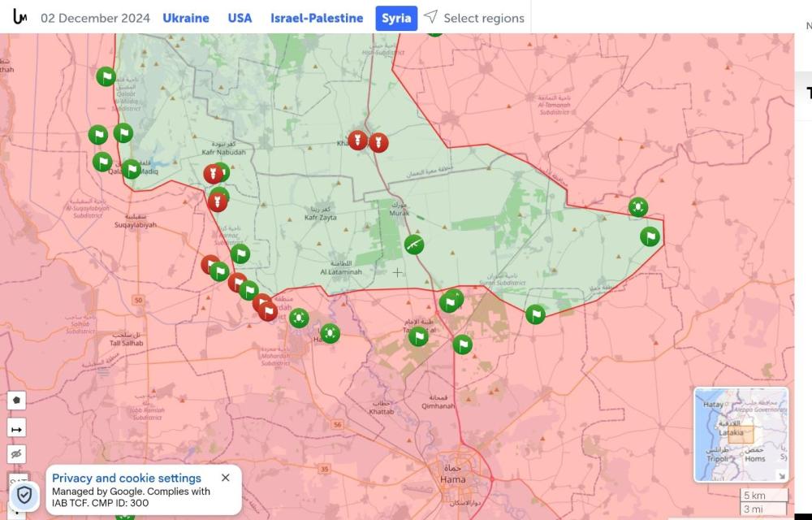Open the green flag marker at the eastern tip
Viewport: 812px width, 520px height.
pos(650,236)
